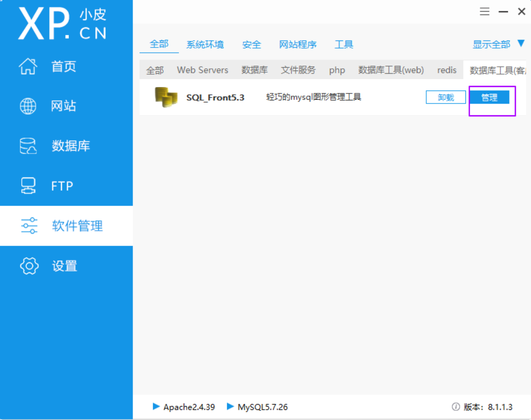Click the home house icon in sidebar
The image size is (531, 420).
click(x=28, y=66)
